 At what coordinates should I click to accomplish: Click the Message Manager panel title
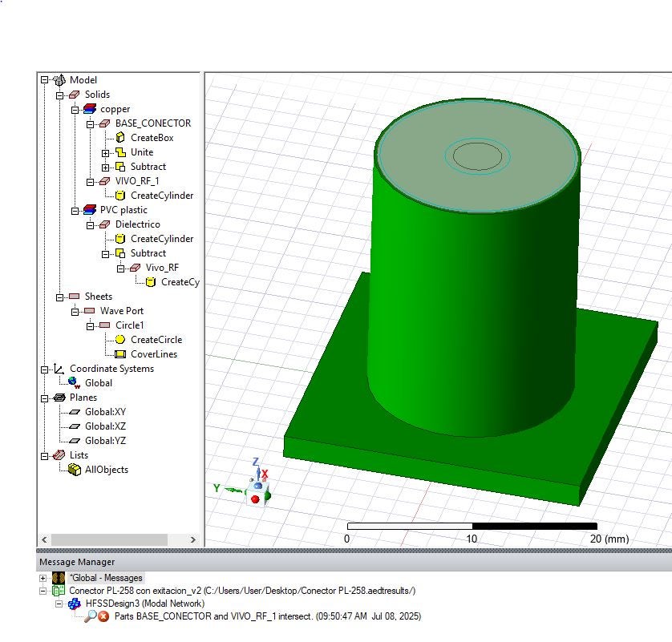77,562
